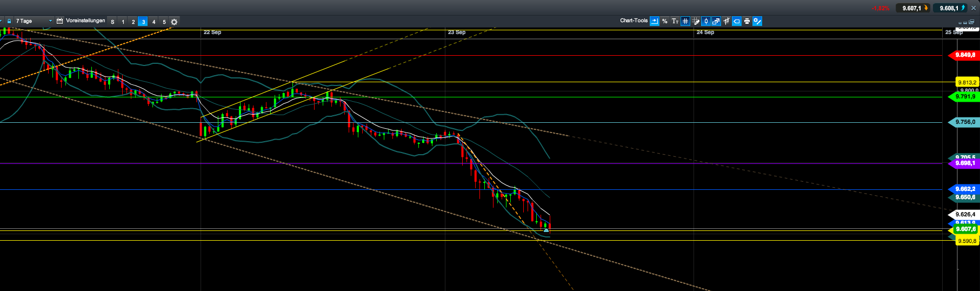Toggle the blue lock icon
Viewport: 980px width, 291px height.
click(9, 21)
